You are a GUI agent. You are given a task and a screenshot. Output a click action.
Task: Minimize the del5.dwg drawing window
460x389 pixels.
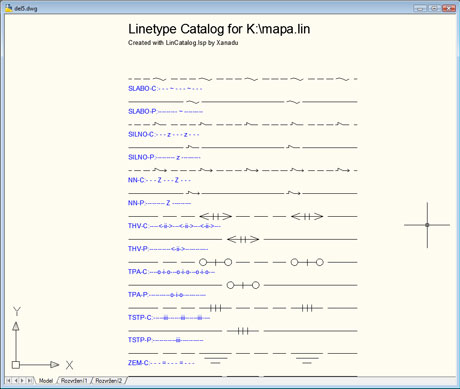420,8
